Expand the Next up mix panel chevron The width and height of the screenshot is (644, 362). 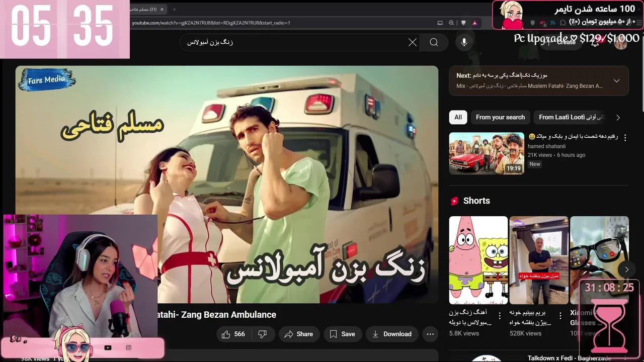point(616,80)
